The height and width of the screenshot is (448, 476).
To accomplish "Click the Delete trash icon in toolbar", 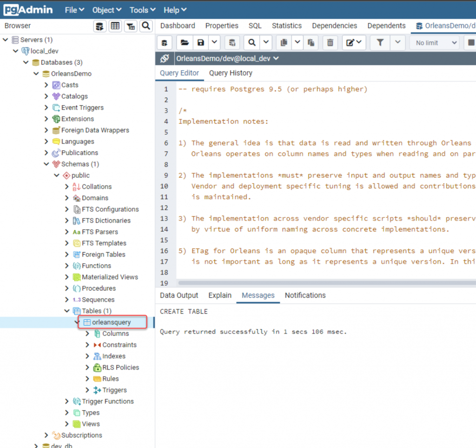I will coord(331,43).
